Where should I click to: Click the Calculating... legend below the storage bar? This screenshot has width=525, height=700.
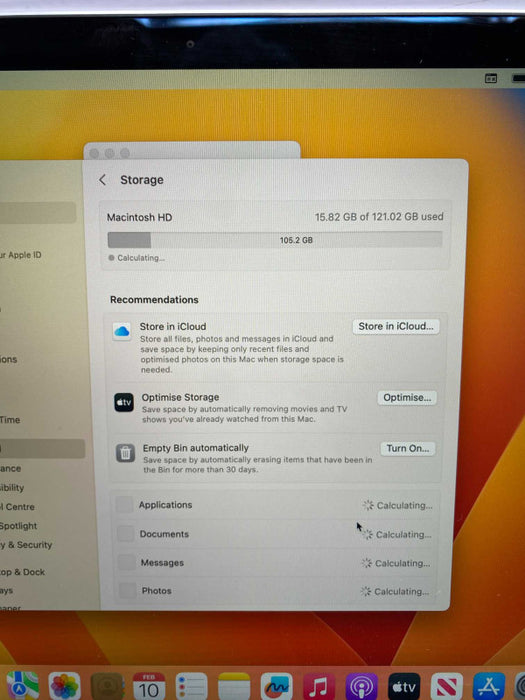(x=137, y=258)
